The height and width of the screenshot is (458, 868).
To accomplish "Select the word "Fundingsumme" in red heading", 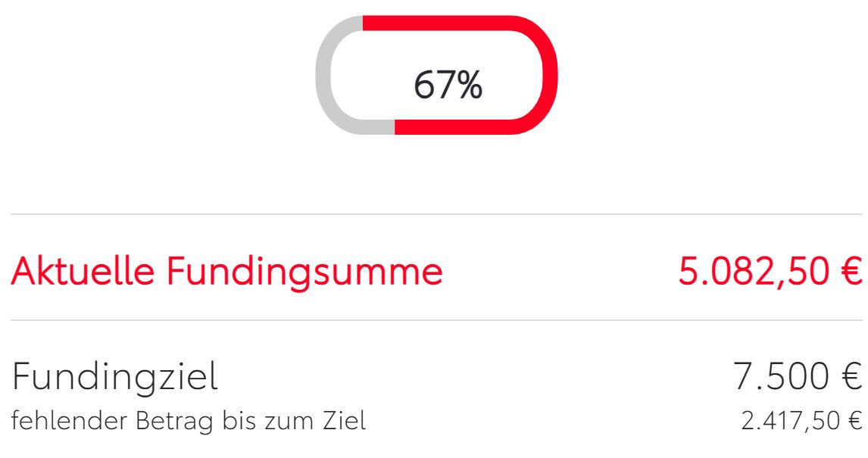I will pos(304,271).
